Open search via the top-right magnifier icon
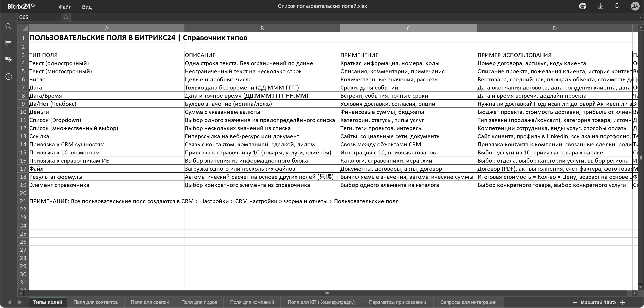The height and width of the screenshot is (308, 644). point(617,6)
